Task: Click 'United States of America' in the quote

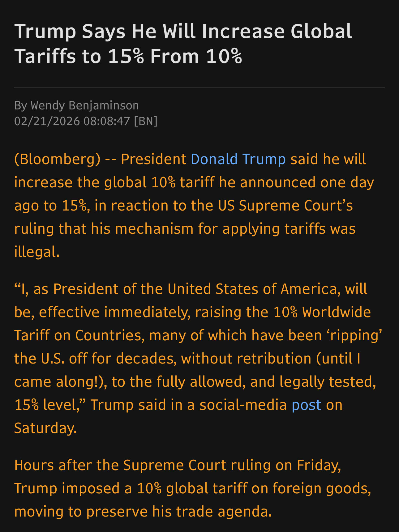Action: (x=252, y=289)
